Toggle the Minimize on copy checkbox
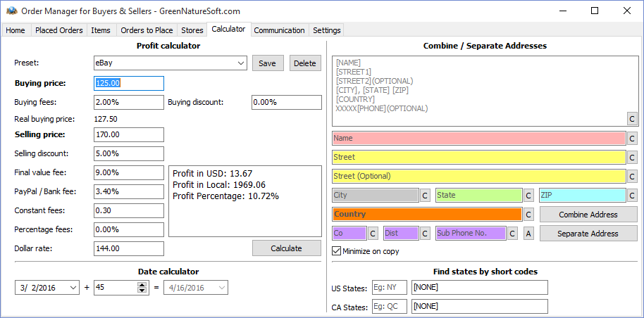 click(336, 250)
